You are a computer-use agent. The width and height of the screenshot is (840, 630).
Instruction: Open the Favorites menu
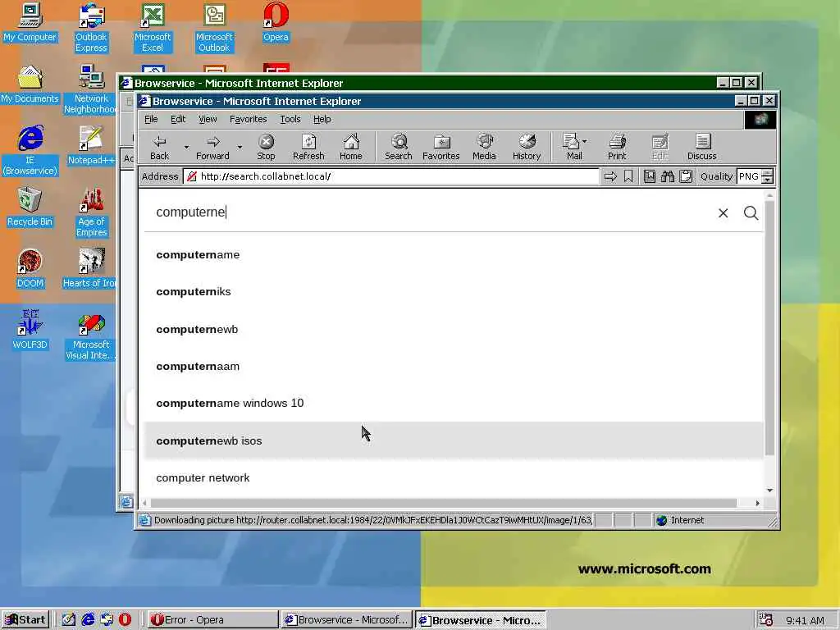click(x=248, y=119)
